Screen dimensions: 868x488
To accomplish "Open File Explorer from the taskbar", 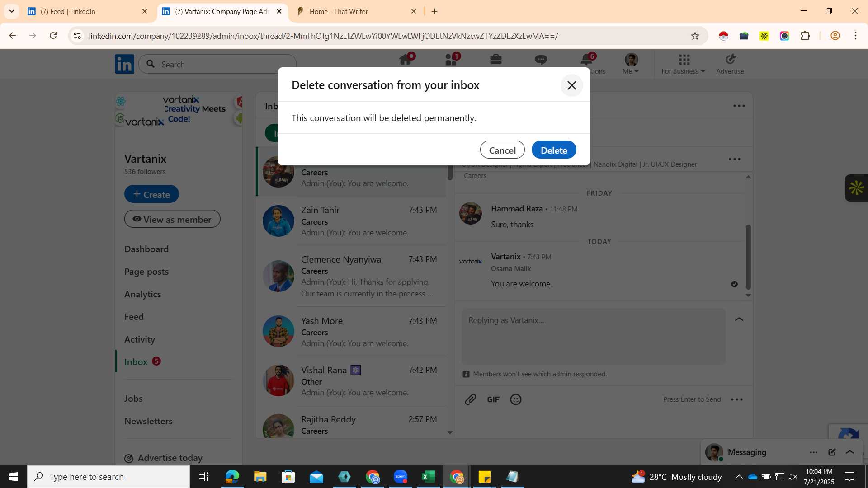I will tap(260, 477).
